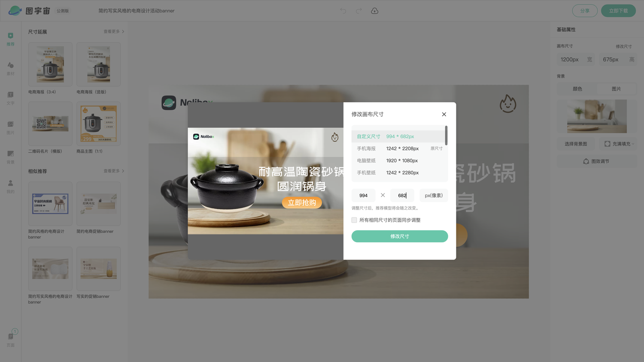Open the 我的 sidebar panel

[x=11, y=187]
